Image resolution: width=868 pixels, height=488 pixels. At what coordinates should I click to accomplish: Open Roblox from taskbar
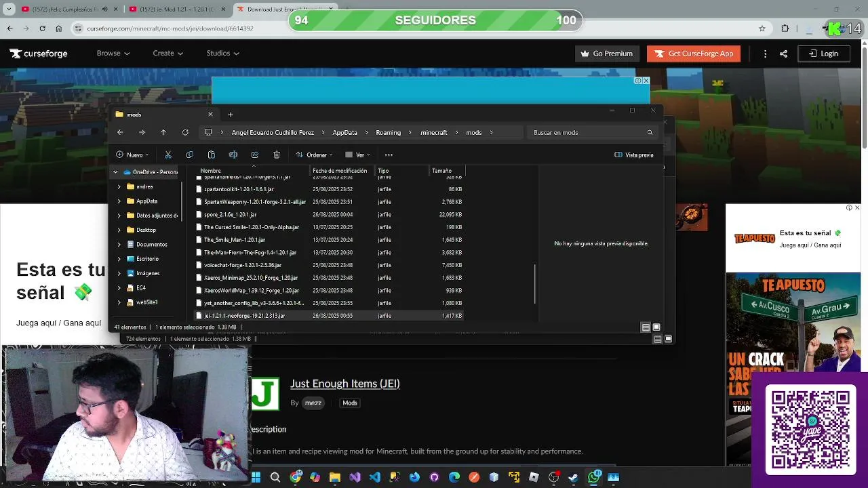pyautogui.click(x=534, y=477)
